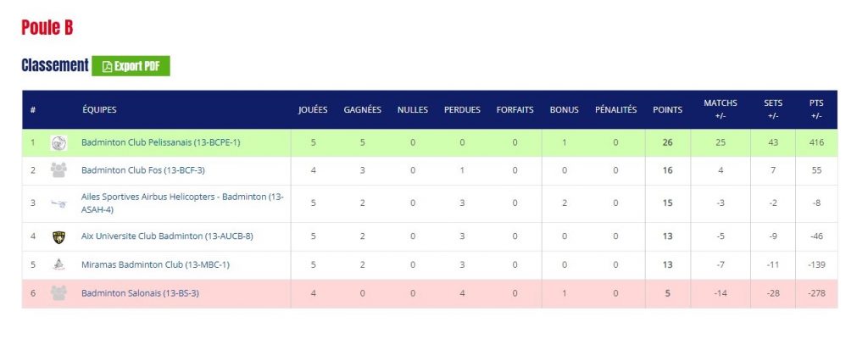The image size is (868, 339).
Task: Click the BONUS column header
Action: pos(564,109)
